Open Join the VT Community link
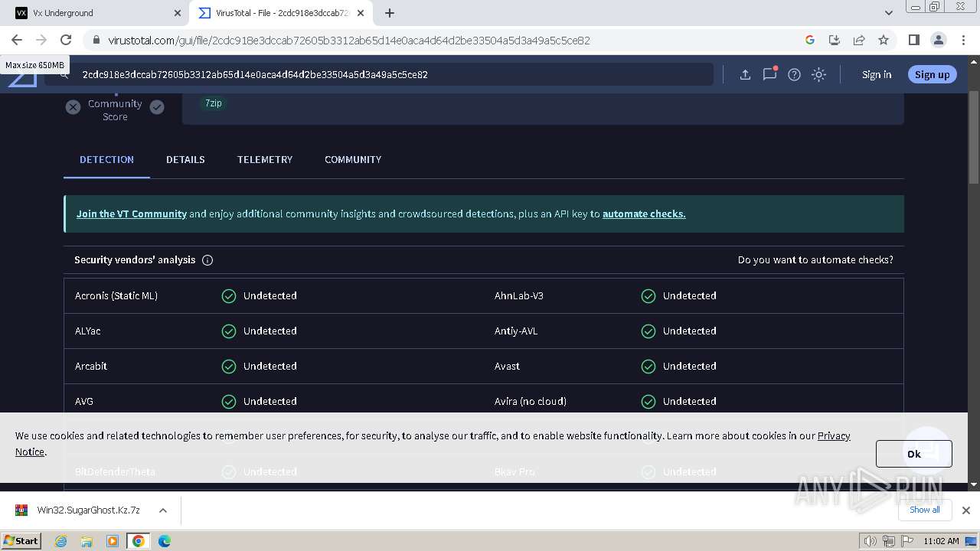 pos(132,214)
